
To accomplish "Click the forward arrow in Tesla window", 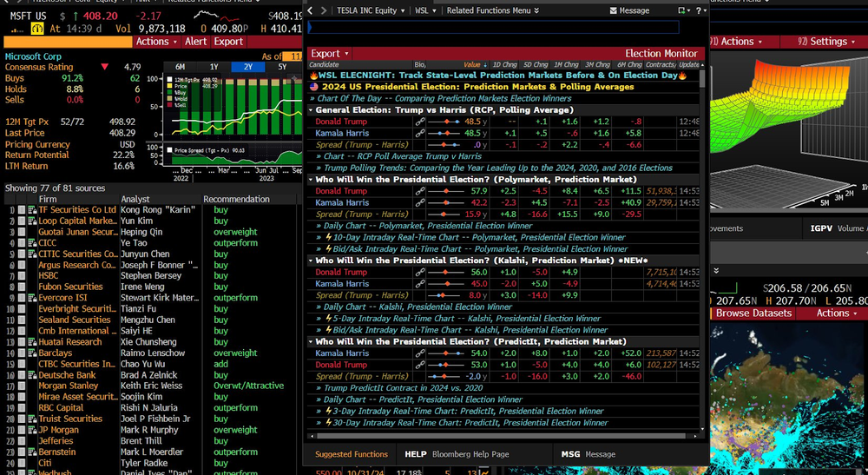I will point(324,10).
